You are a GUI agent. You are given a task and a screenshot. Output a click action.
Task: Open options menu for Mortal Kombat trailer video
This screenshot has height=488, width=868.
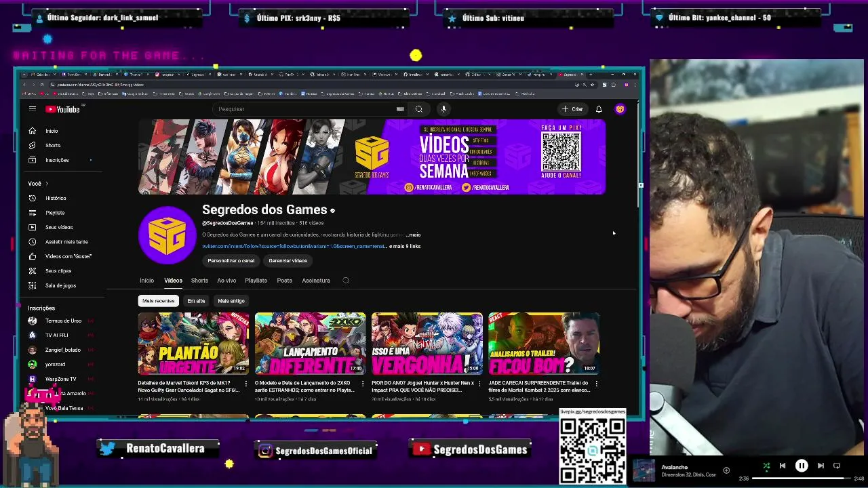click(596, 384)
